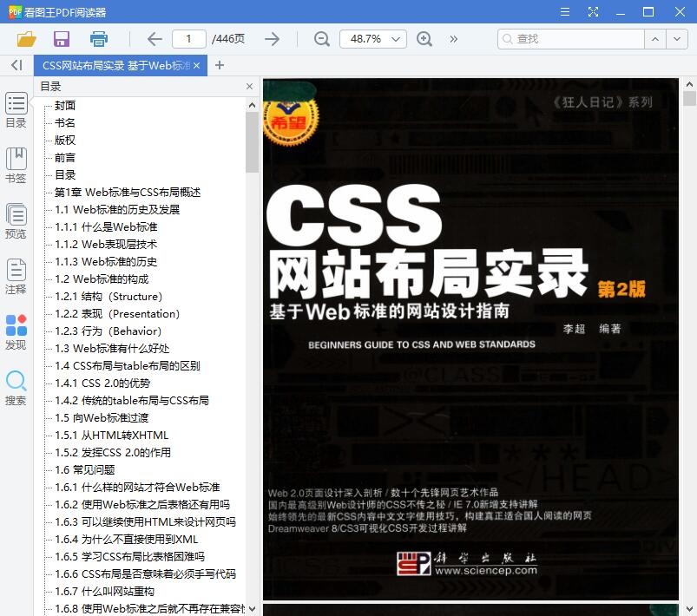Open 1.6 常见问题
697x616 pixels.
pos(85,469)
